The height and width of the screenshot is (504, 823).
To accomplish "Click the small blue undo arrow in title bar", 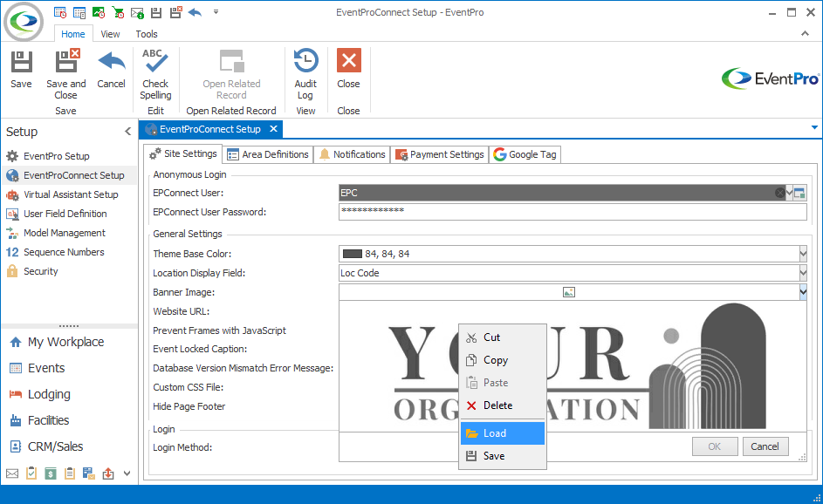I will tap(195, 12).
